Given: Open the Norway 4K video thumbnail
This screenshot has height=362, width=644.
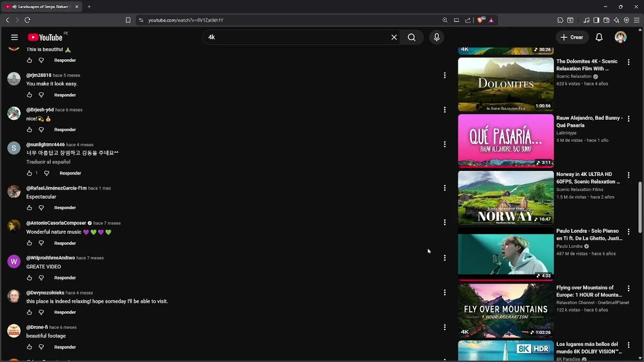Looking at the screenshot, I should tap(506, 198).
